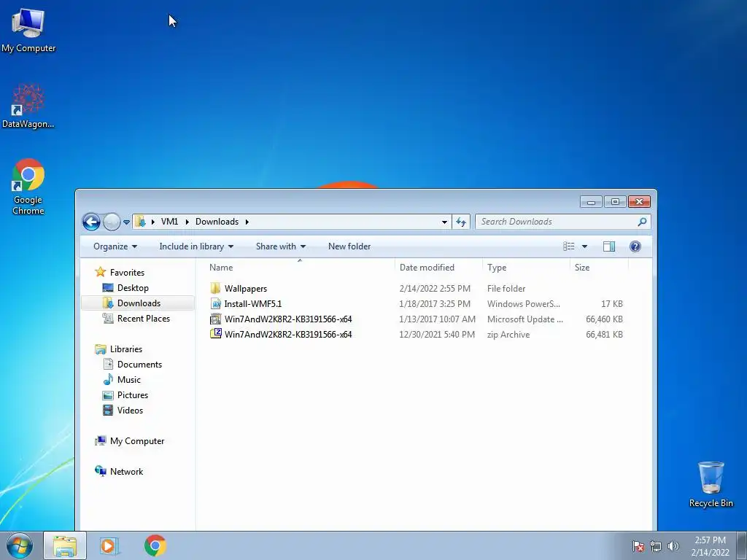Open the Windows Start menu

pos(20,545)
